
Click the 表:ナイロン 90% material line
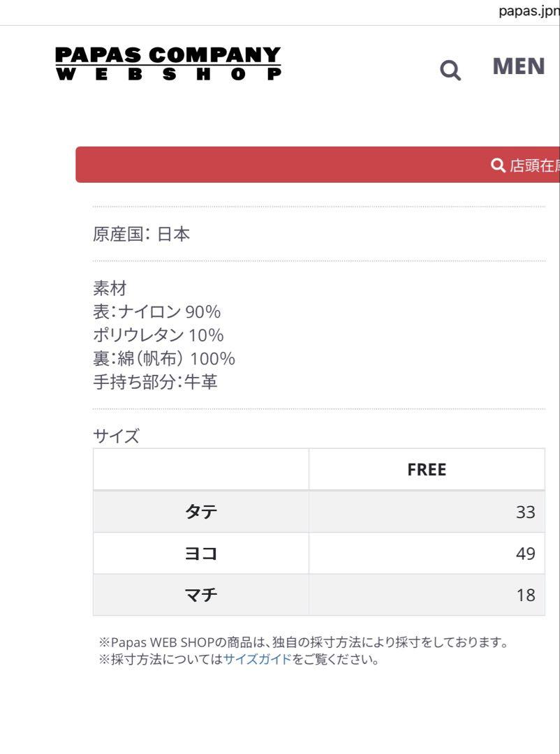(x=157, y=312)
